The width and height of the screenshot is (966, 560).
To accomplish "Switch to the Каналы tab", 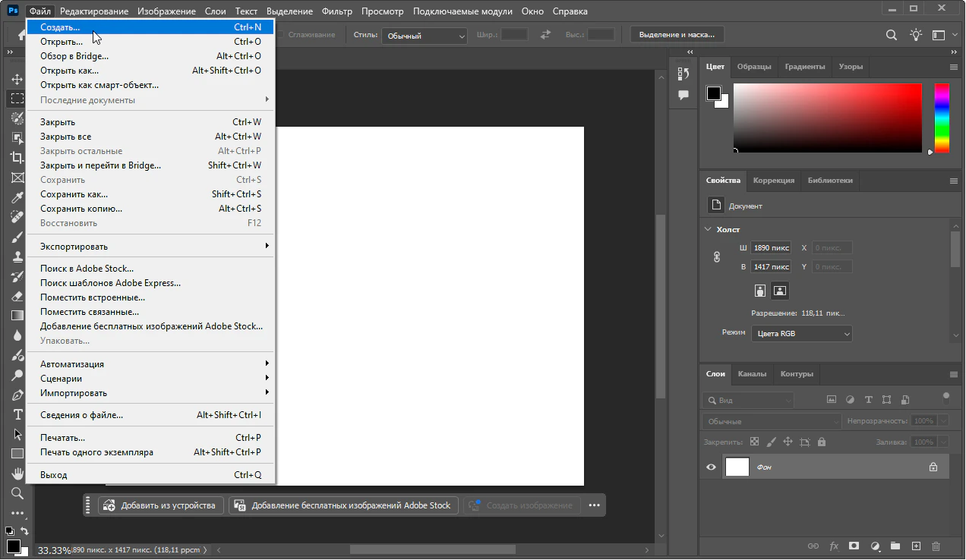I will click(752, 374).
